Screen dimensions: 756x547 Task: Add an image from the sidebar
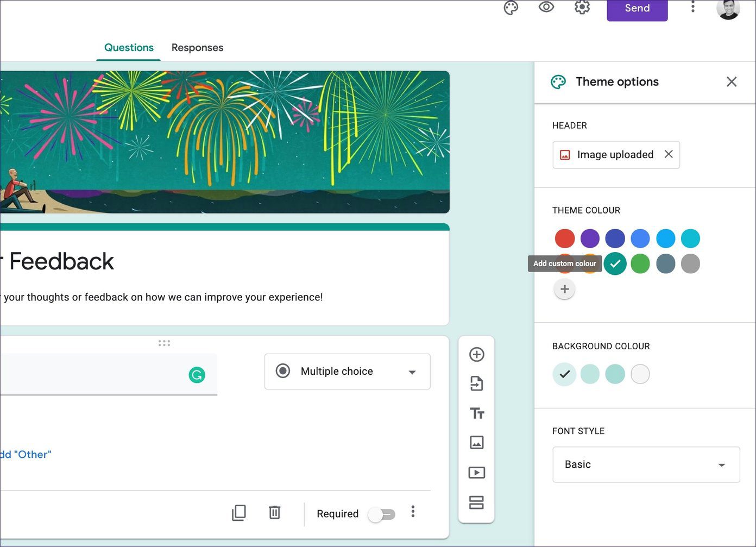point(476,443)
